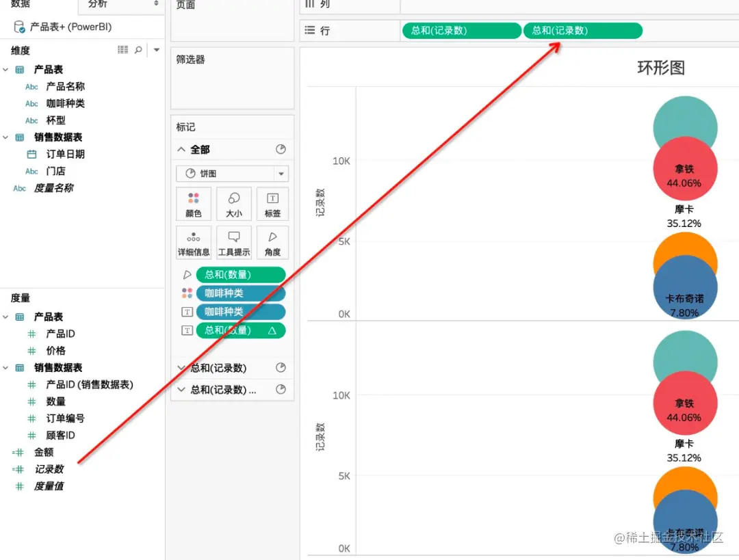
Task: Collapse the 销售数据表 dimension group
Action: [5, 137]
